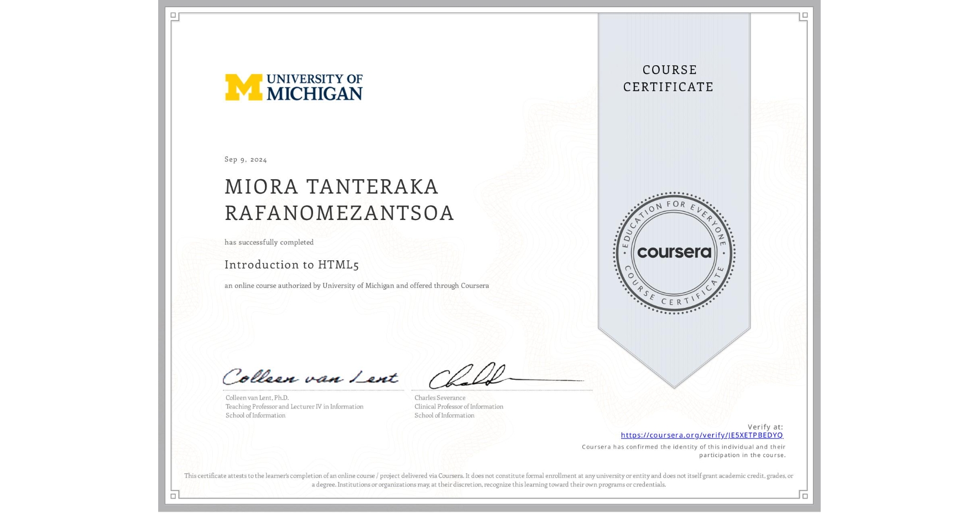Click 'has successfully completed' text
The width and height of the screenshot is (980, 513).
click(x=269, y=242)
